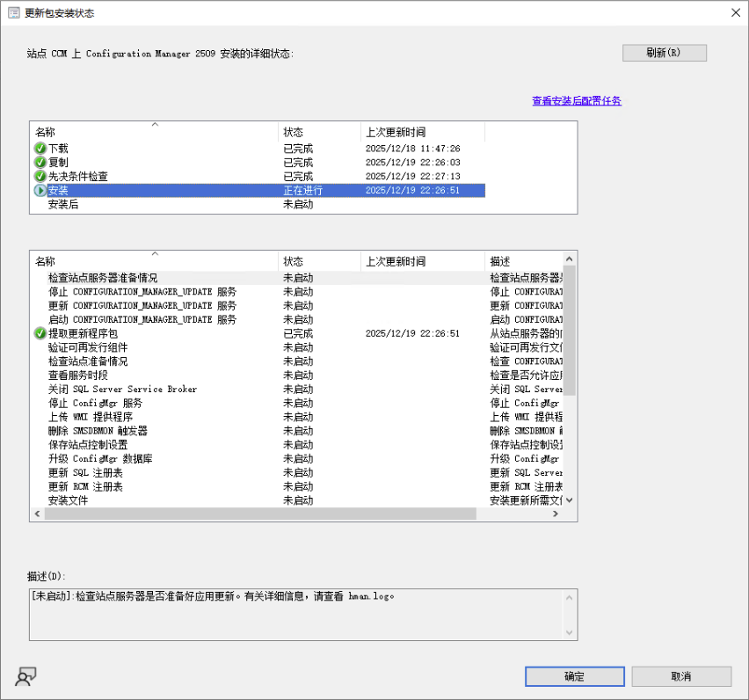Click the 安装后 status cell 未启动
The image size is (749, 700).
pyautogui.click(x=298, y=204)
